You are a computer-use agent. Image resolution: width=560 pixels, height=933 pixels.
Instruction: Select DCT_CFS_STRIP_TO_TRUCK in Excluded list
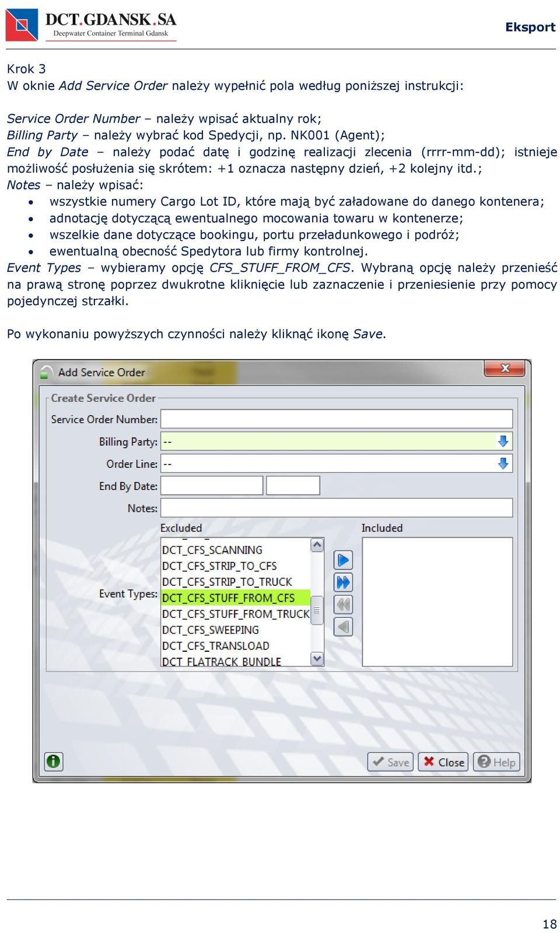236,582
